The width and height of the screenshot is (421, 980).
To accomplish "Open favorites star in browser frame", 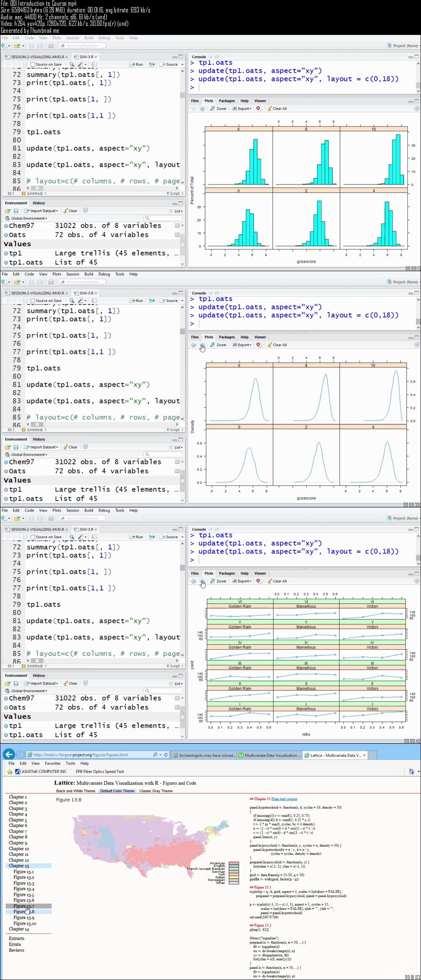I will [10, 771].
